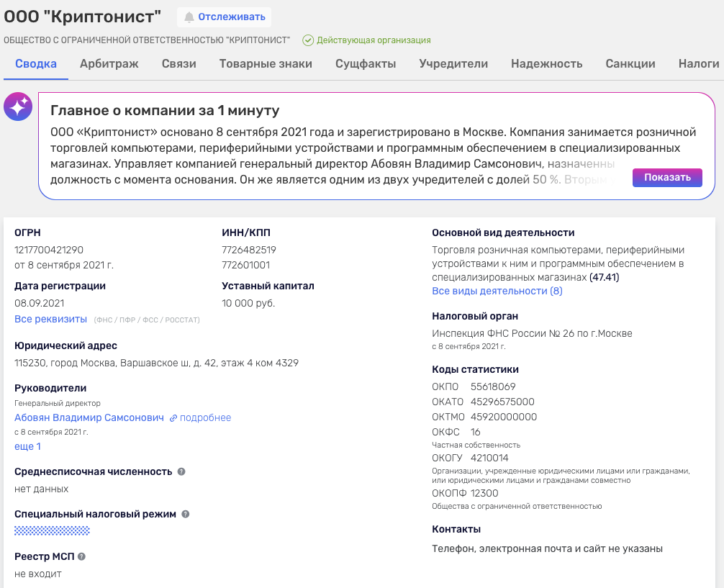Open Все реквизиты link
724x588 pixels.
51,319
